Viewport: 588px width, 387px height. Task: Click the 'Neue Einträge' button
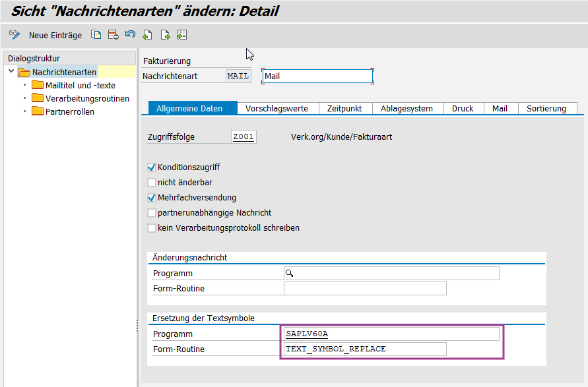pos(55,36)
